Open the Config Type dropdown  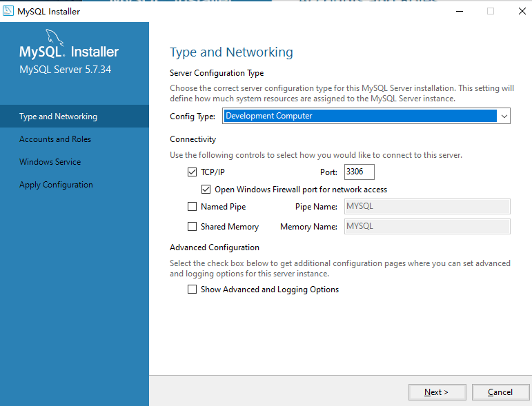tap(366, 116)
